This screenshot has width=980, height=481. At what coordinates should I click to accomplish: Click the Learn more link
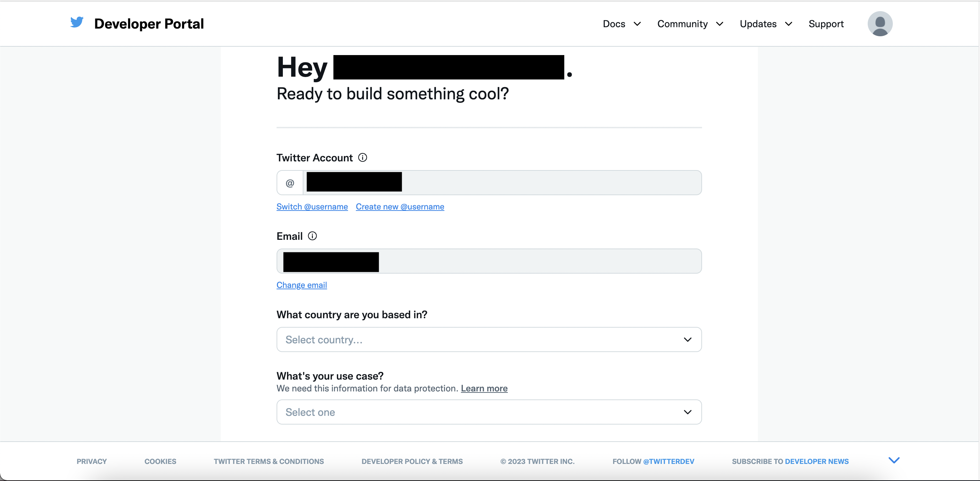click(x=484, y=389)
